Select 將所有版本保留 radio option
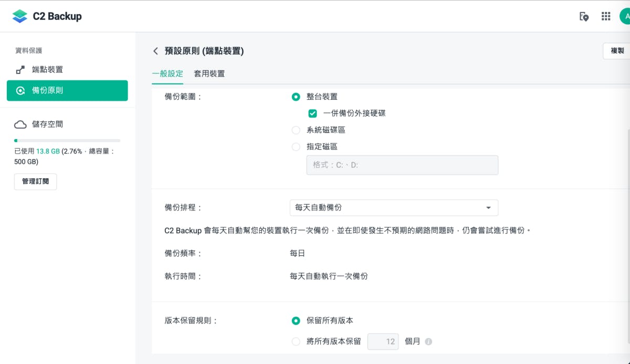Image resolution: width=630 pixels, height=364 pixels. (296, 341)
